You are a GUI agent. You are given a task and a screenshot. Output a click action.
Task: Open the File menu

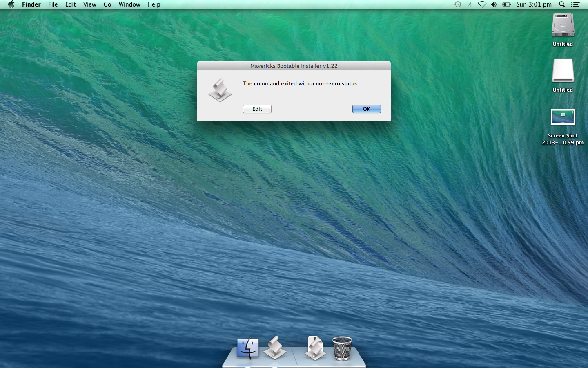[x=53, y=4]
